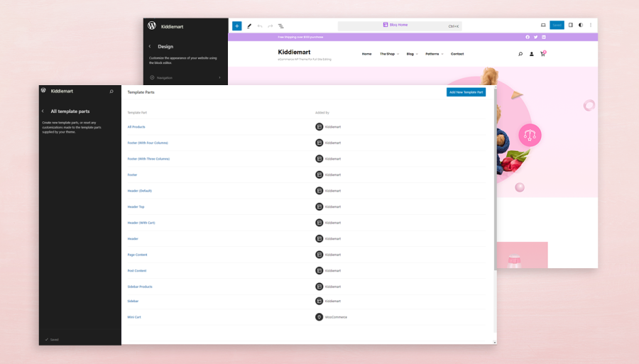Click the Template Part column header

(x=137, y=112)
